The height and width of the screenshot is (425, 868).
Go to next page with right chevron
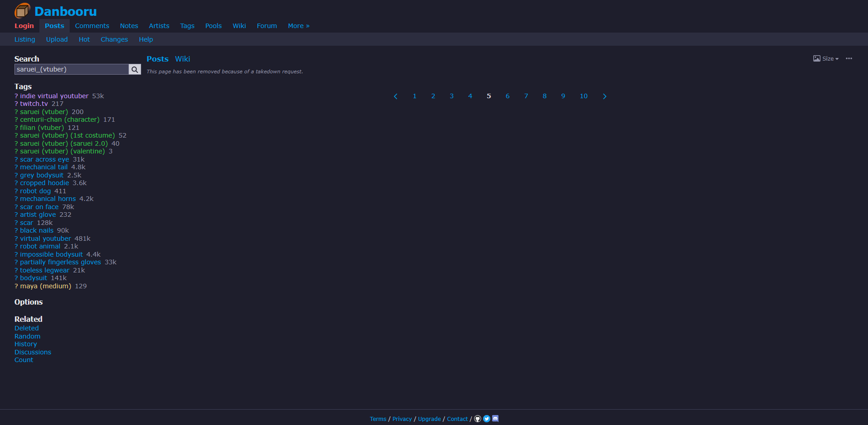click(x=605, y=96)
